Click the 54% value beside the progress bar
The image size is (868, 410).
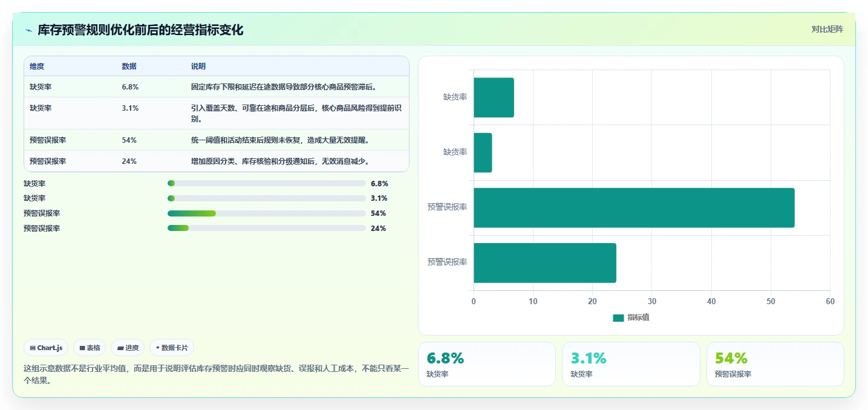378,213
